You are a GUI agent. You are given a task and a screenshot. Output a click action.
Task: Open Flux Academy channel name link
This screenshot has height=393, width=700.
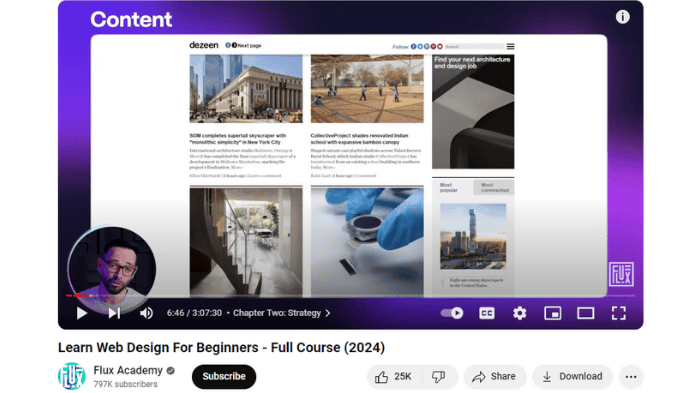[128, 370]
